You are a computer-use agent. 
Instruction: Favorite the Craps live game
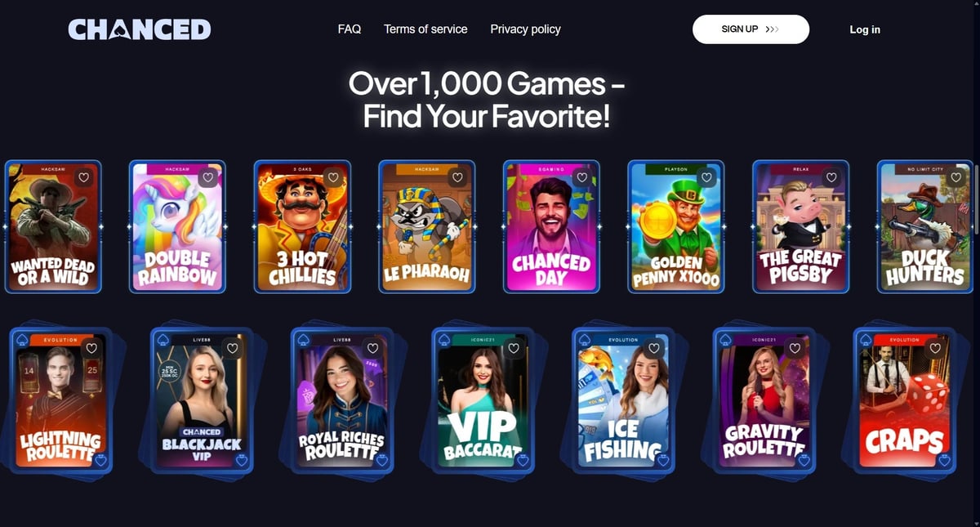pyautogui.click(x=934, y=348)
